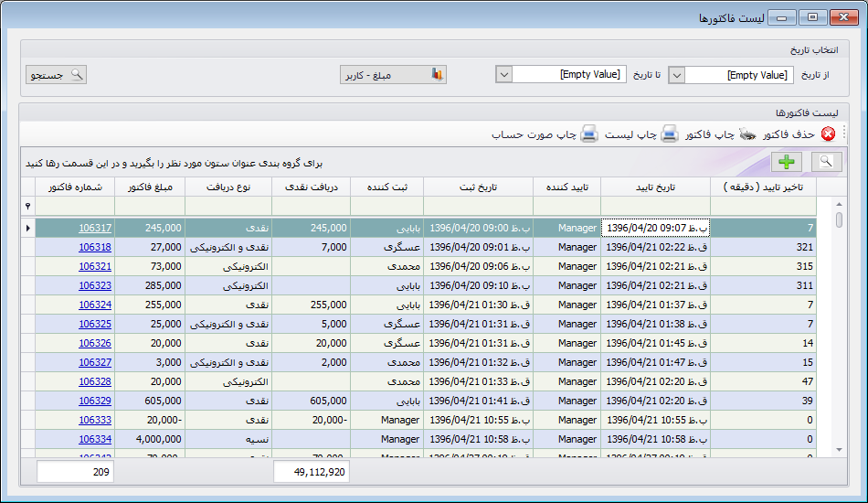The width and height of the screenshot is (868, 503).
Task: Select the 4,000,000 amount cell
Action: click(x=150, y=439)
